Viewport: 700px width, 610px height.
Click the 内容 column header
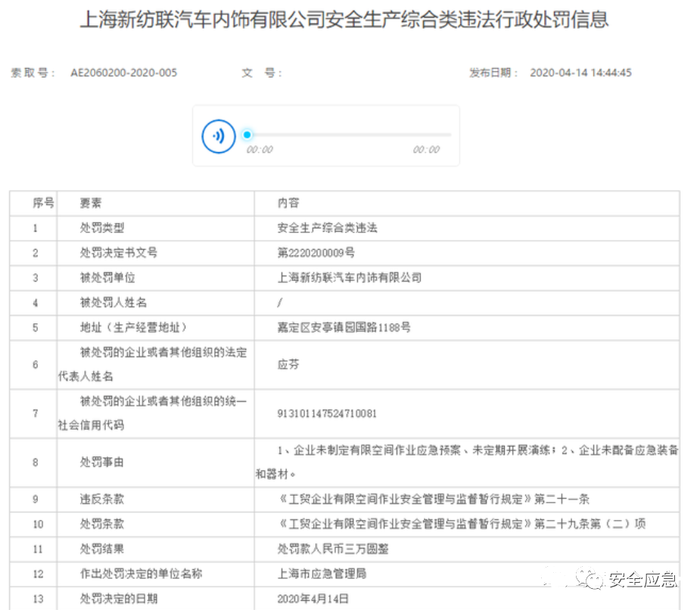tap(286, 202)
